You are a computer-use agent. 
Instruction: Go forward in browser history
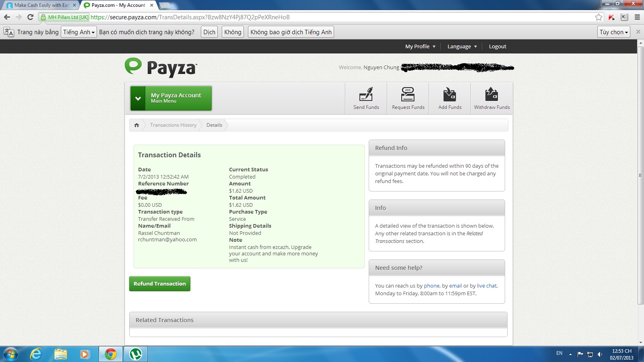[19, 17]
